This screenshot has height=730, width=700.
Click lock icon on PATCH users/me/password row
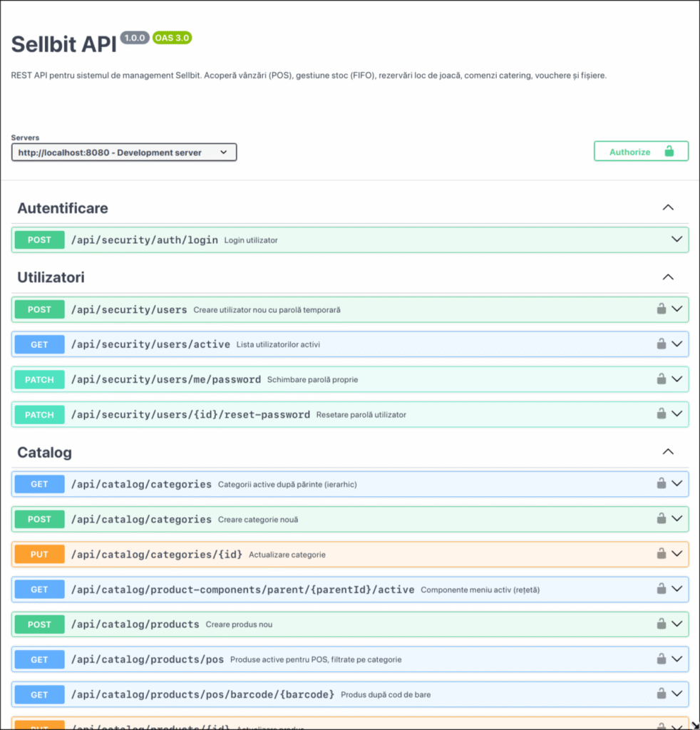[661, 379]
